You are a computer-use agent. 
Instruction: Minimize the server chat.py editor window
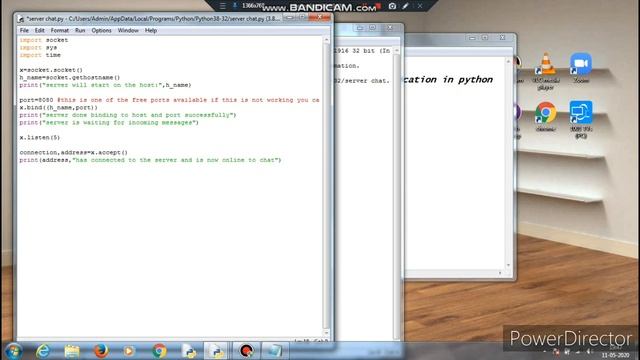289,18
